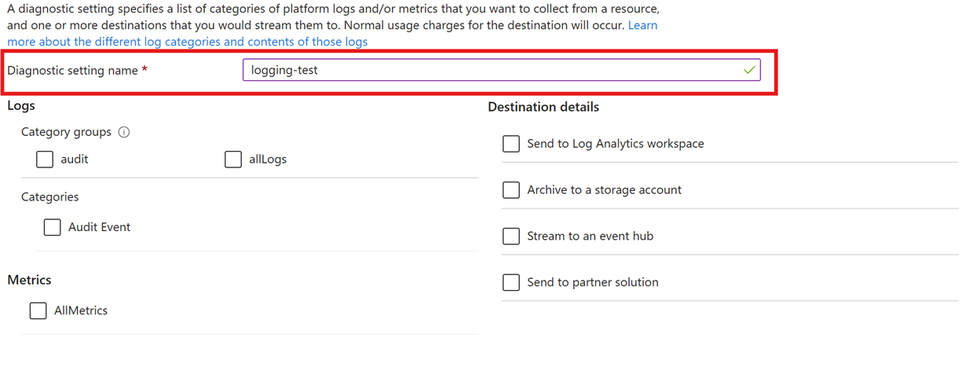The width and height of the screenshot is (980, 382).
Task: Click the Destination details heading
Action: click(x=543, y=107)
